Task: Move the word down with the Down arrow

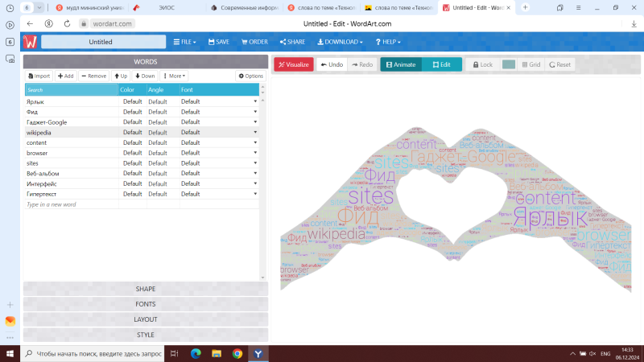Action: pyautogui.click(x=145, y=76)
